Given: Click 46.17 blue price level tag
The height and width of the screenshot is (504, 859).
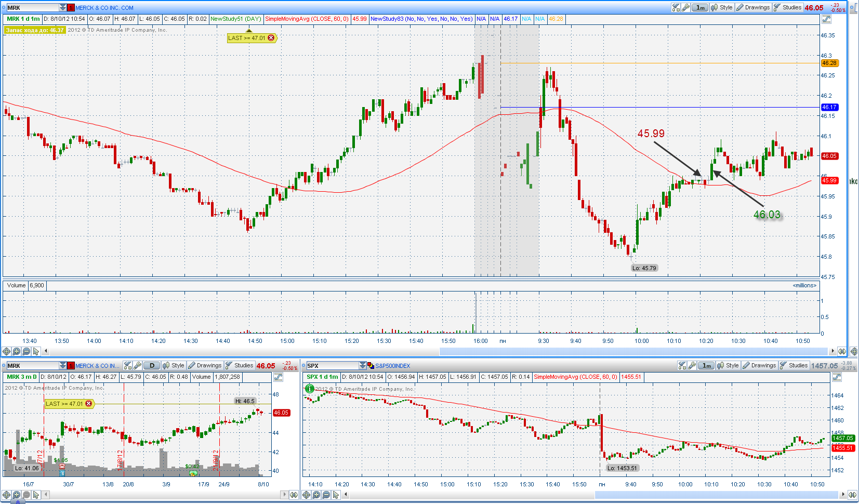Looking at the screenshot, I should (829, 107).
